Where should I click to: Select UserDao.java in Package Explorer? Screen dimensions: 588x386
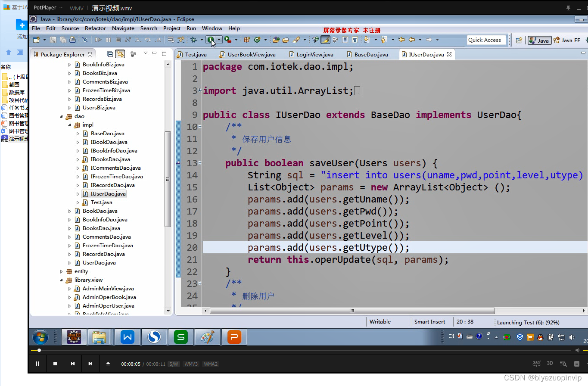(x=99, y=263)
